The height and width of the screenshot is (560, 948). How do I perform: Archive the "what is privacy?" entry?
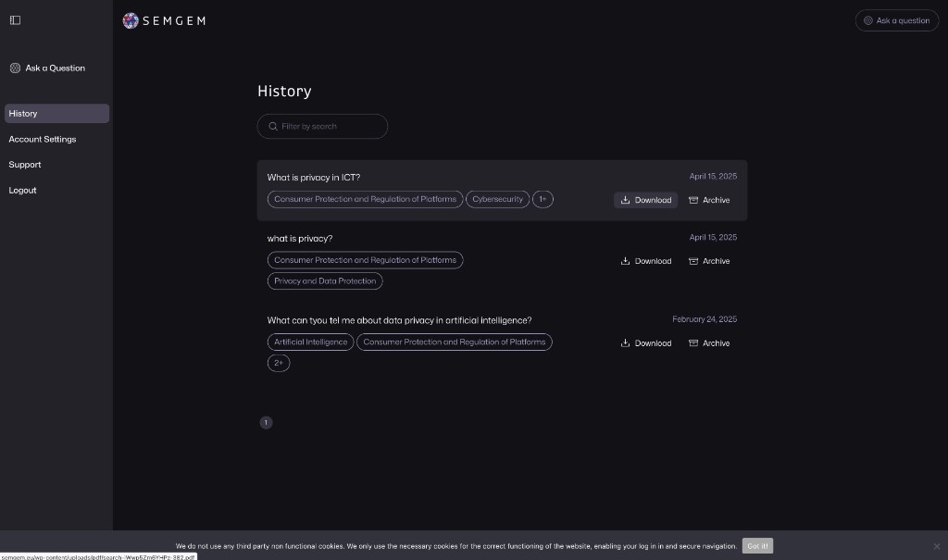(x=709, y=261)
